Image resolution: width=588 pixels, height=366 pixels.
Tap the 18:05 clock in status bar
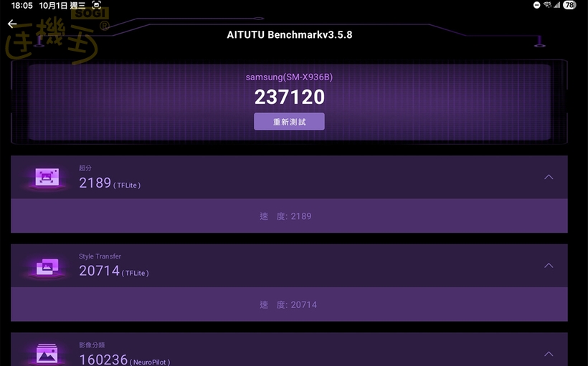[x=22, y=5]
